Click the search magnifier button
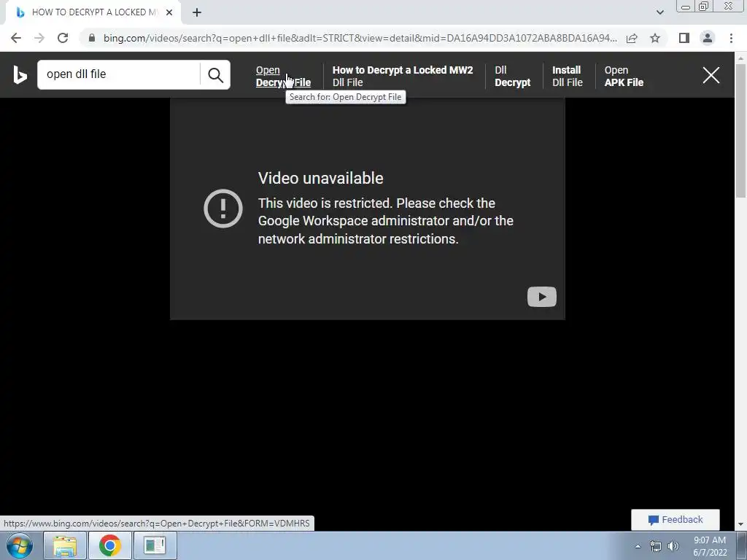Screen dimensions: 747x560 click(215, 75)
